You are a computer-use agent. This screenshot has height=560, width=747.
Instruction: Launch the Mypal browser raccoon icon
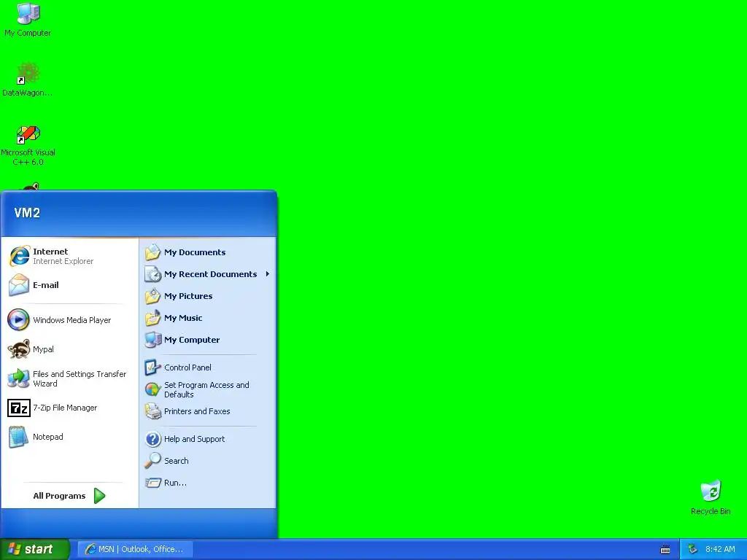click(x=19, y=349)
